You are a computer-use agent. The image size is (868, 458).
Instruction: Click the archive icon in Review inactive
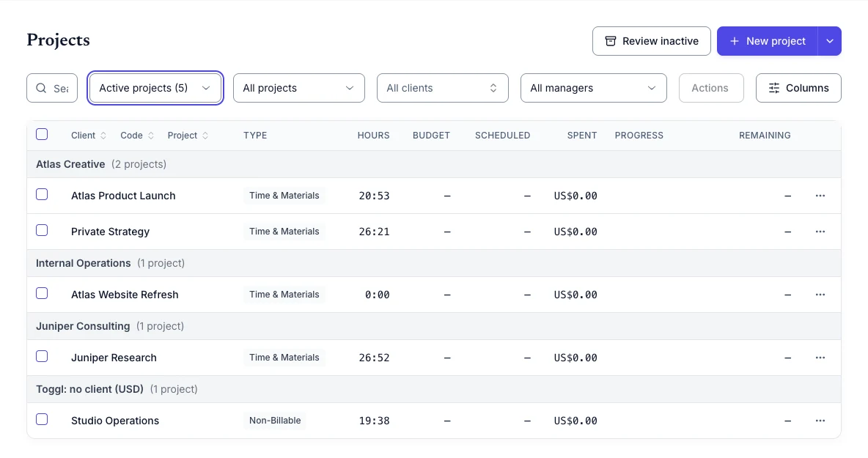(610, 41)
